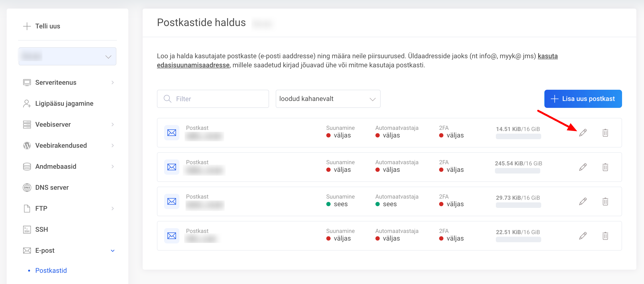
Task: Expand the Serveriteenus submenu chevron
Action: [x=113, y=83]
